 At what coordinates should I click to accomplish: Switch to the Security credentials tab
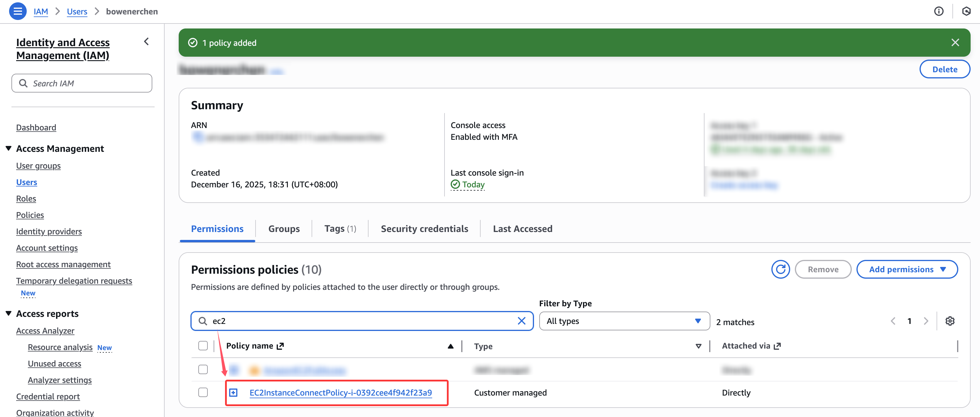[x=424, y=228]
